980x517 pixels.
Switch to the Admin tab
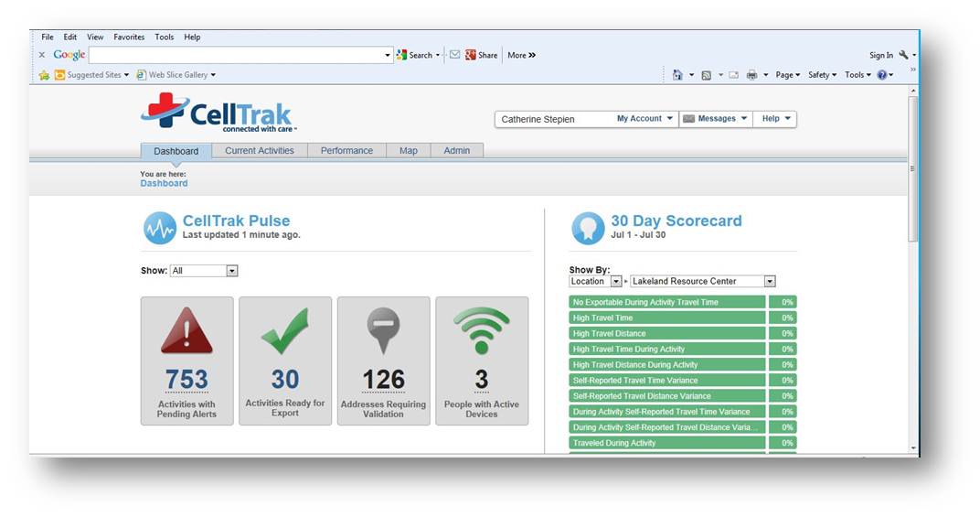click(x=457, y=151)
